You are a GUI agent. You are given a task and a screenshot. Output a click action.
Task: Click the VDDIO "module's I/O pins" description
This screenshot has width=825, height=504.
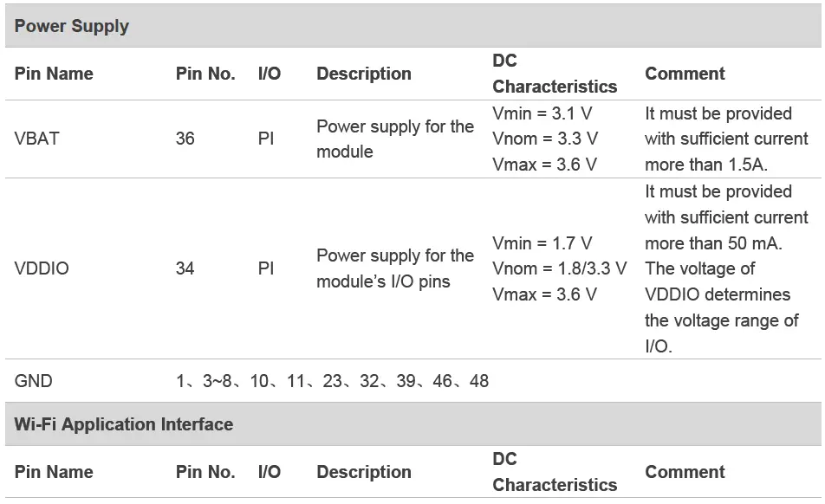coord(383,281)
